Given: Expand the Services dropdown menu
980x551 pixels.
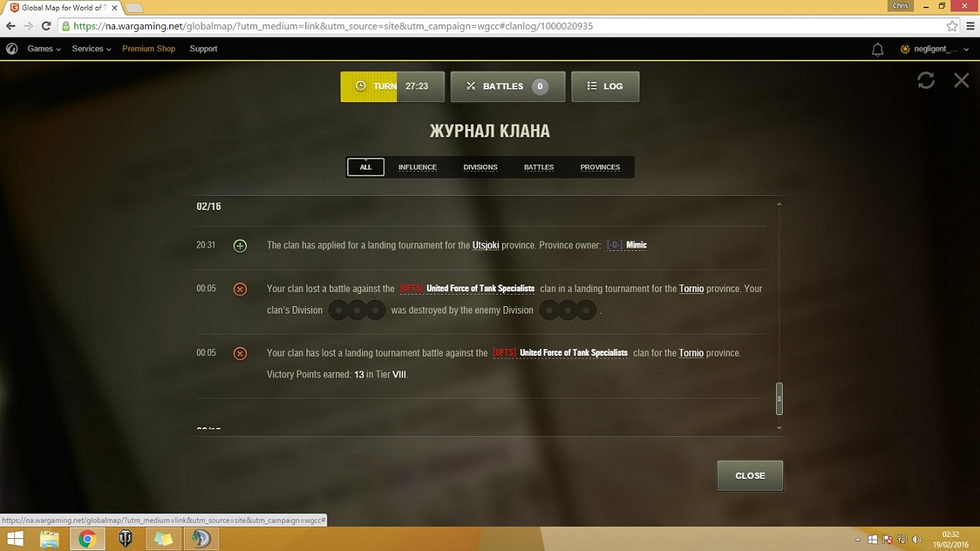Looking at the screenshot, I should (x=91, y=48).
